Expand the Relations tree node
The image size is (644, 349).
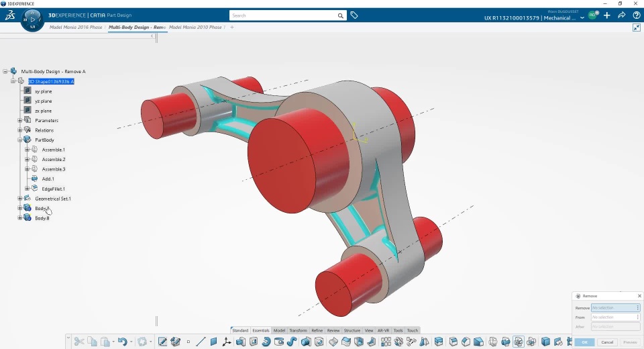[x=19, y=130]
